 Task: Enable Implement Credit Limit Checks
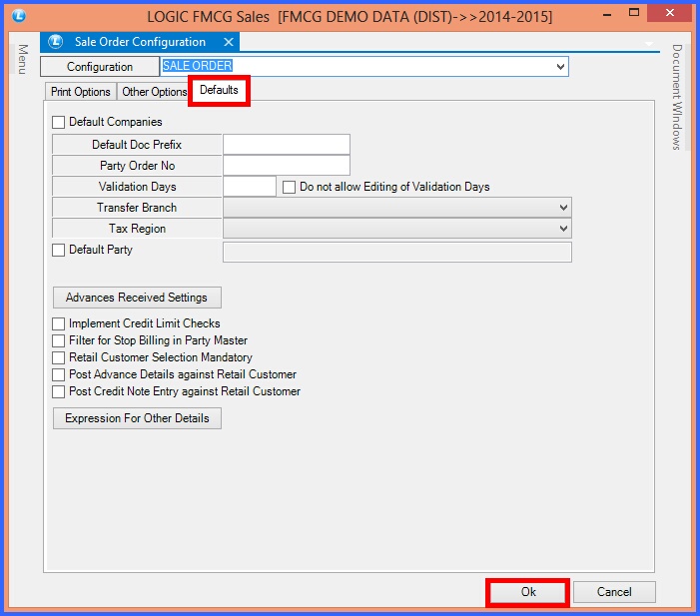coord(59,323)
